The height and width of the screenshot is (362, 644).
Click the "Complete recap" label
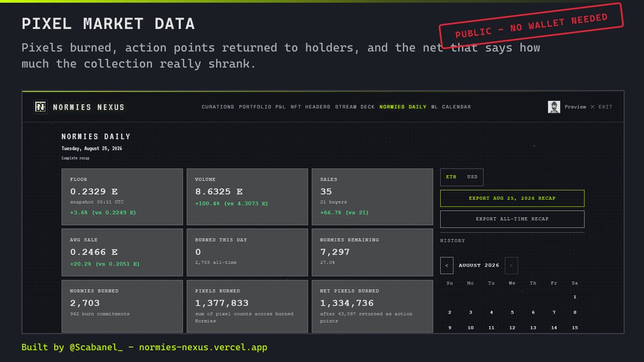pyautogui.click(x=75, y=158)
